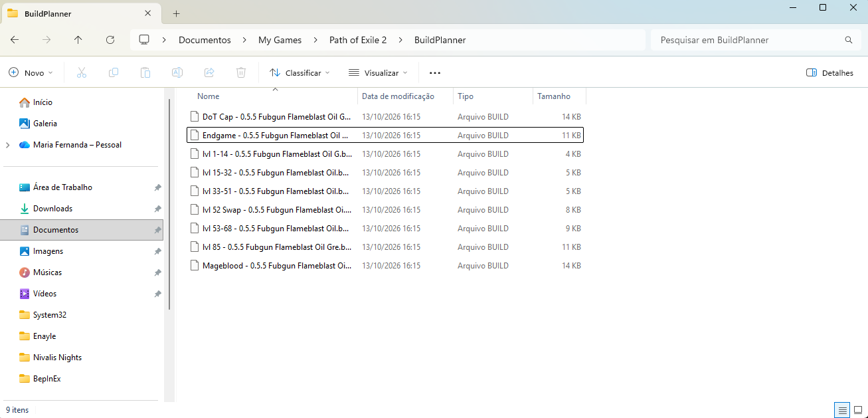Click the search magnifier icon
Viewport: 868px width, 418px height.
pos(849,40)
